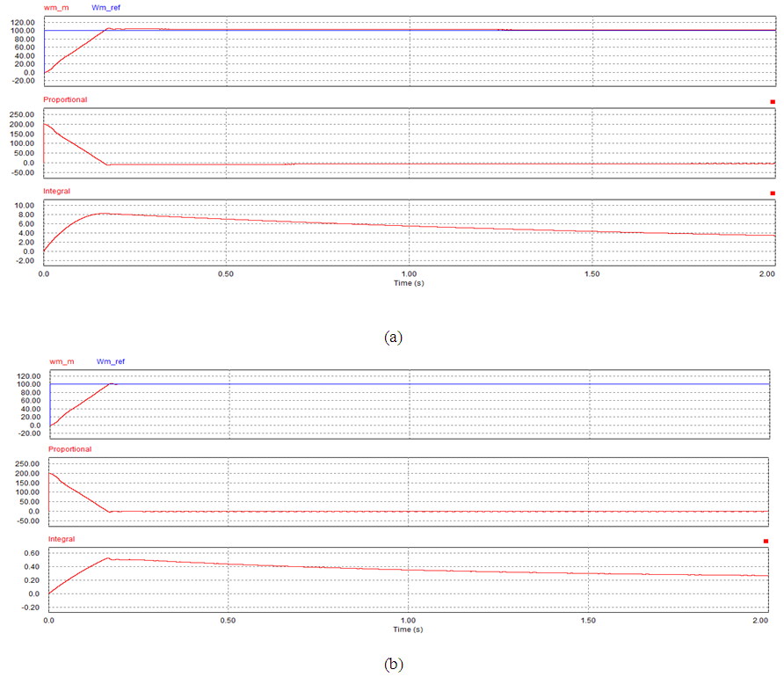This screenshot has width=784, height=677.
Task: Click red square marker on Integral plot in figure (b)
Action: (x=766, y=542)
